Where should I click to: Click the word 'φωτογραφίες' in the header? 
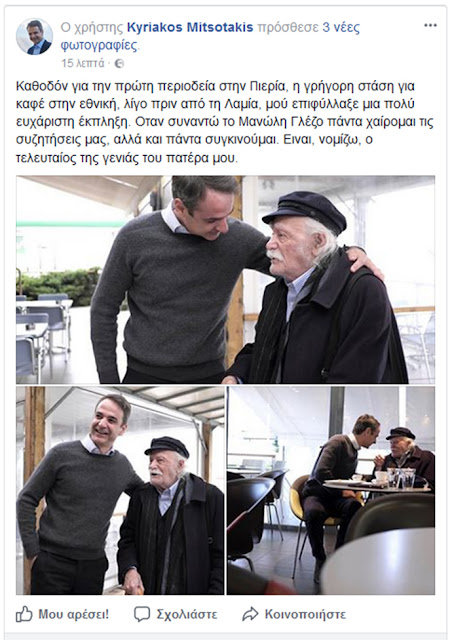click(99, 45)
